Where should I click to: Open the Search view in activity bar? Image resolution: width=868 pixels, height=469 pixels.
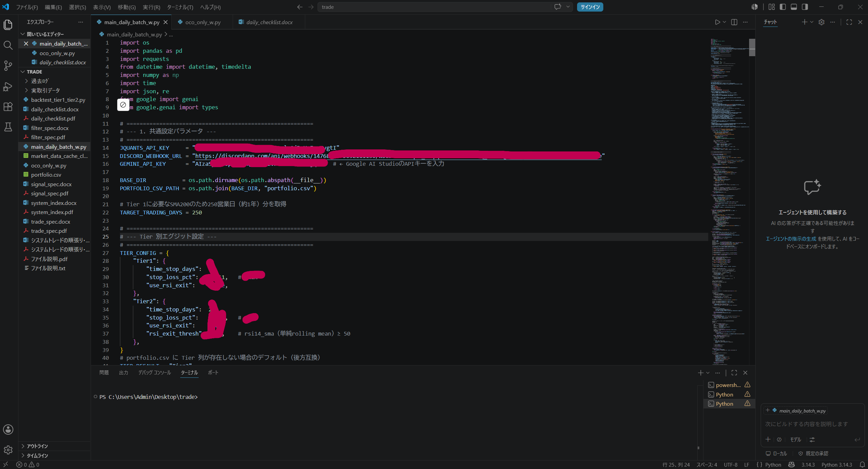tap(8, 45)
